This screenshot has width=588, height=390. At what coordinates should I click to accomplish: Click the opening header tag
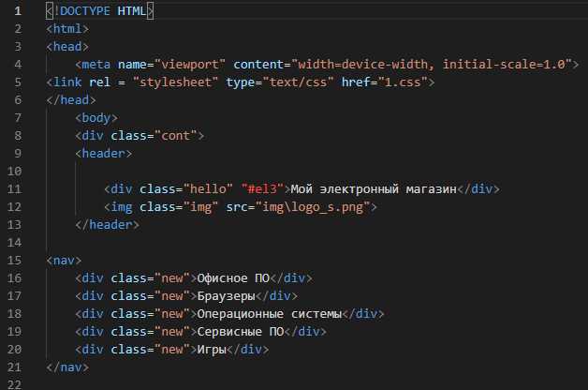(x=104, y=153)
